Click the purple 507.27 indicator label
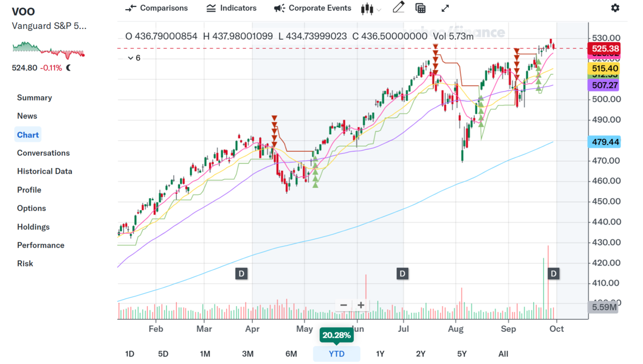This screenshot has height=364, width=643. 605,85
